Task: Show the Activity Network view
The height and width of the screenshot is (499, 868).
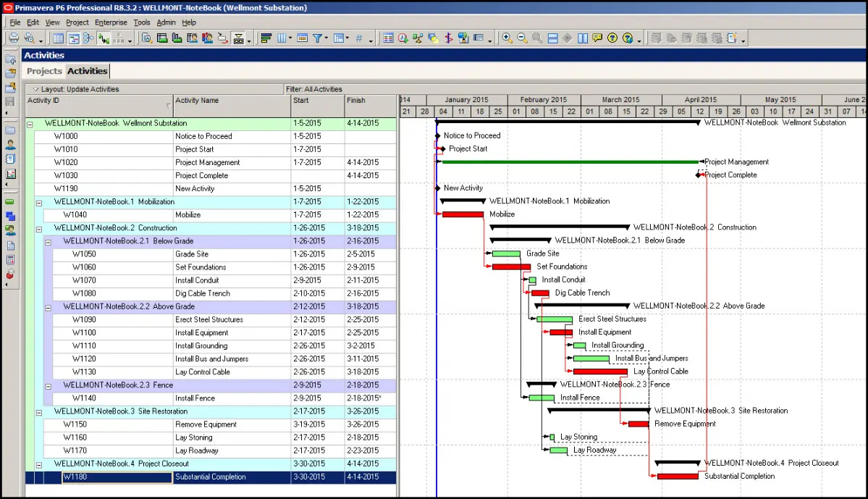Action: (88, 38)
